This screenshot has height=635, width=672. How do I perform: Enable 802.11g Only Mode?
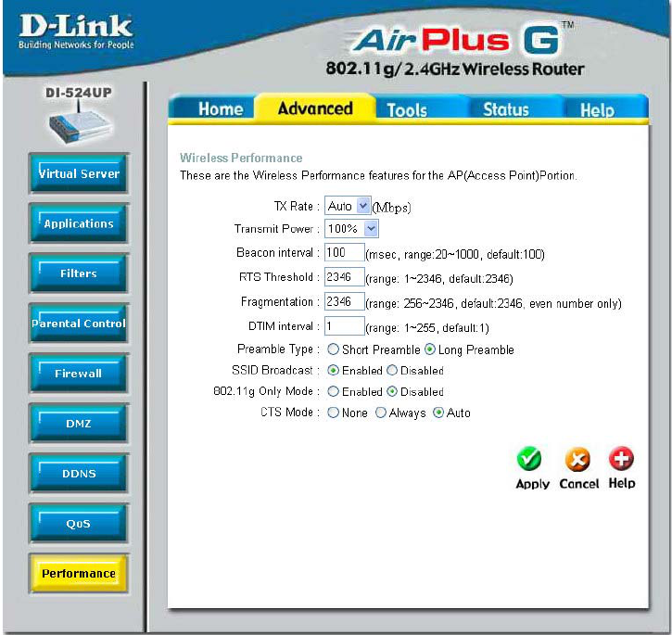point(333,391)
